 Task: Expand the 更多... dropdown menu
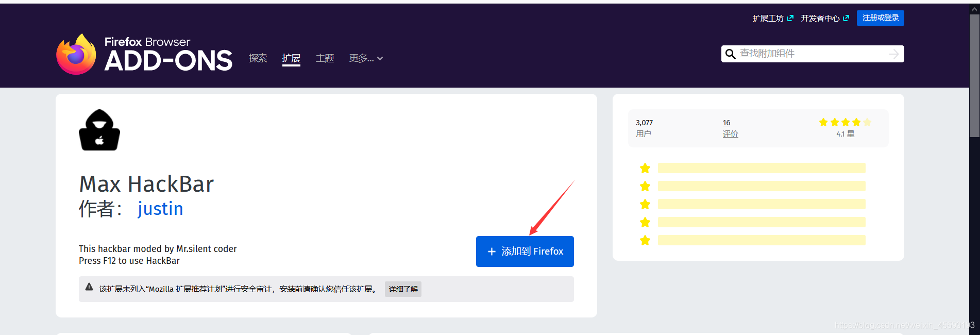pos(366,58)
